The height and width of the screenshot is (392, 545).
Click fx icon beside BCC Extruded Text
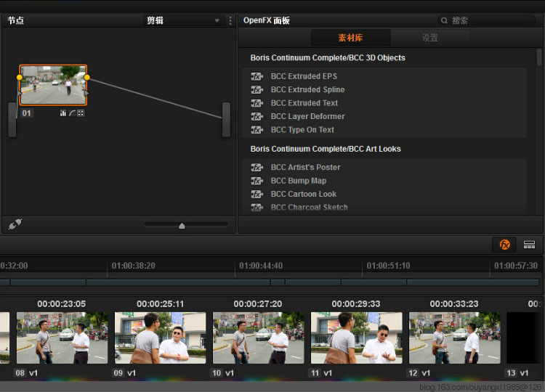[x=257, y=103]
